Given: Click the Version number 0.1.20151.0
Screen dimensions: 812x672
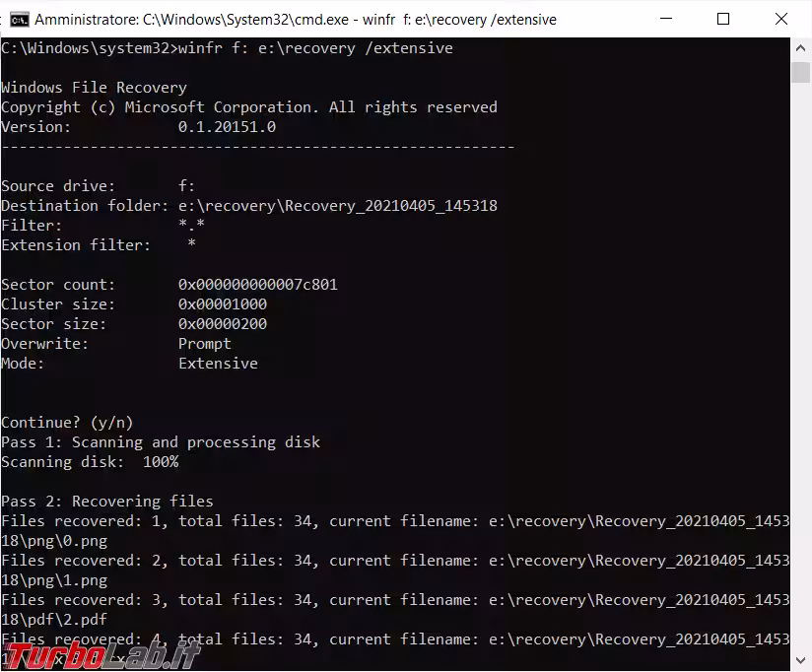Looking at the screenshot, I should [x=227, y=127].
